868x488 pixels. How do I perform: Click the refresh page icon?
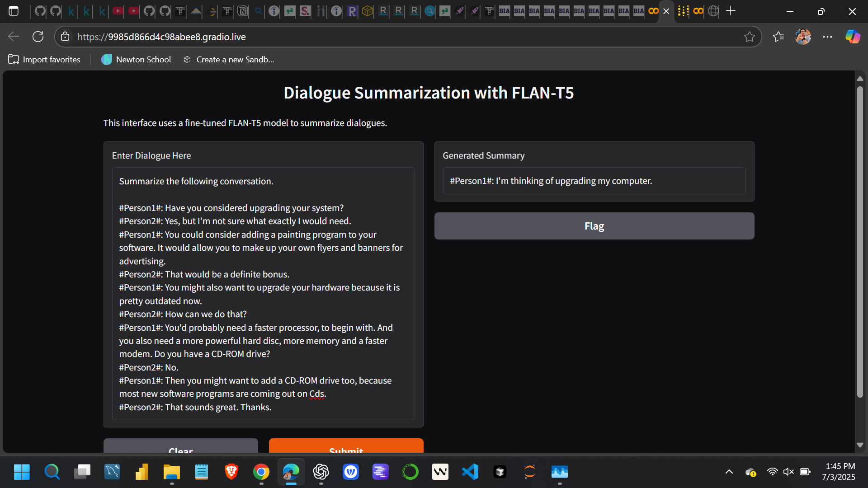[x=38, y=37]
